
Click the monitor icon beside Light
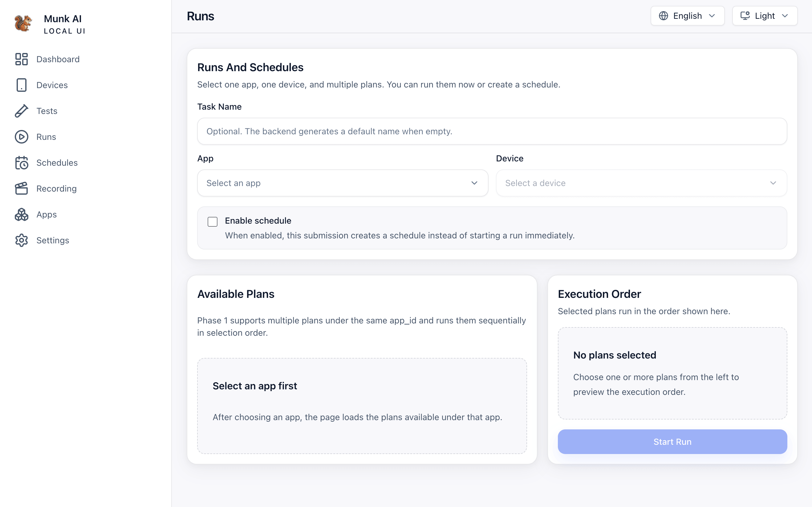(x=745, y=16)
